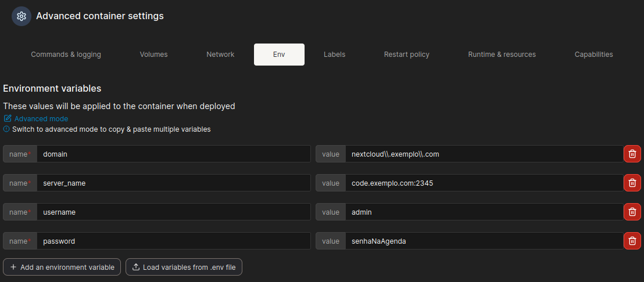Show the Restart policy tab
The height and width of the screenshot is (282, 644).
[x=406, y=55]
